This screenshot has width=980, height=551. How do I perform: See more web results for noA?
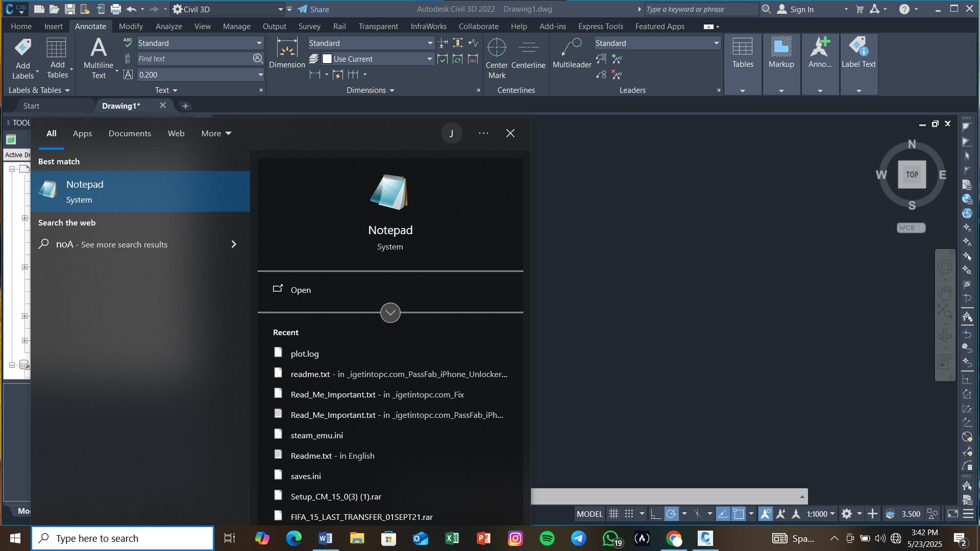coord(140,244)
